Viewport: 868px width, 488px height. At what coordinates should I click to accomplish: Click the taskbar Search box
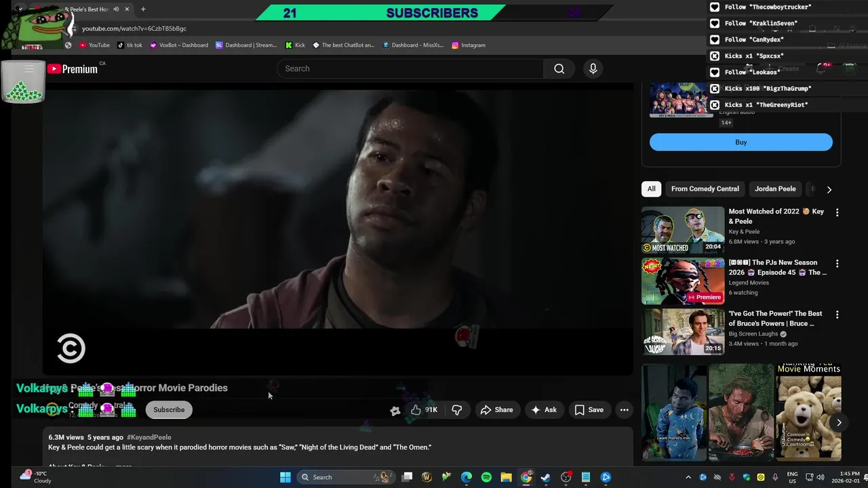[347, 477]
